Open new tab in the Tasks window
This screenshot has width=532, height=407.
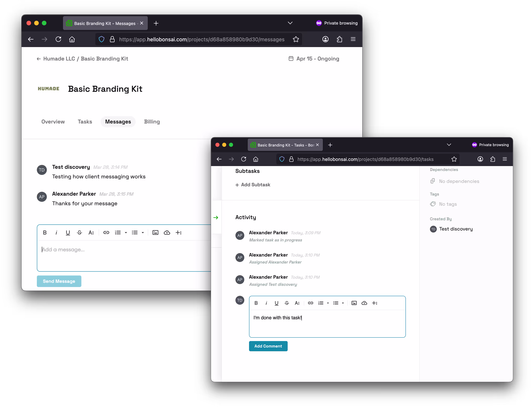330,145
